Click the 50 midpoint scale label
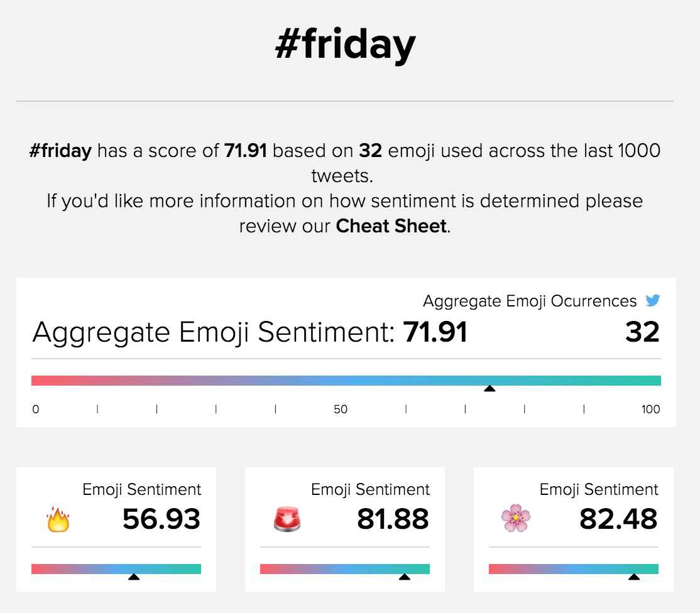 [x=341, y=410]
